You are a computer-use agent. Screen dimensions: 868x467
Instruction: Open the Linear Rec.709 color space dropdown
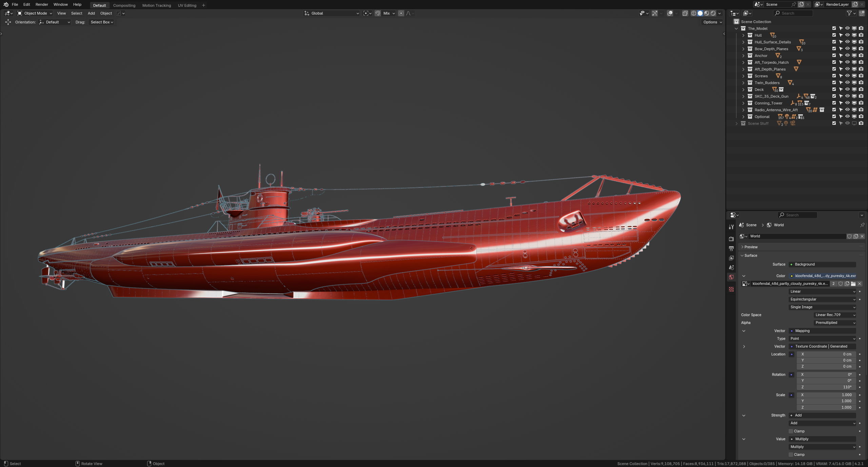[x=835, y=315]
